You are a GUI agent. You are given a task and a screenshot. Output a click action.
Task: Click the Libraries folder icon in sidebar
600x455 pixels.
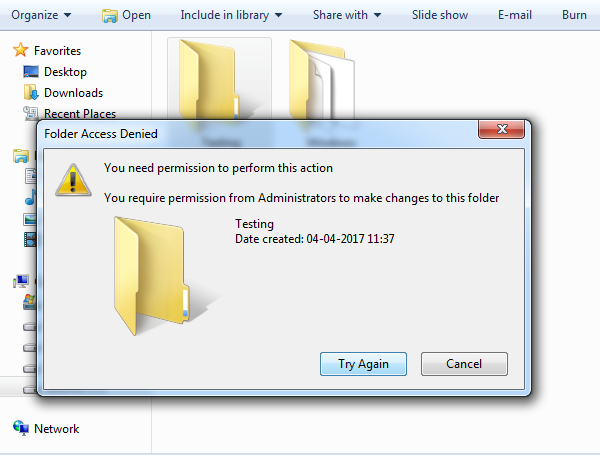tap(21, 156)
